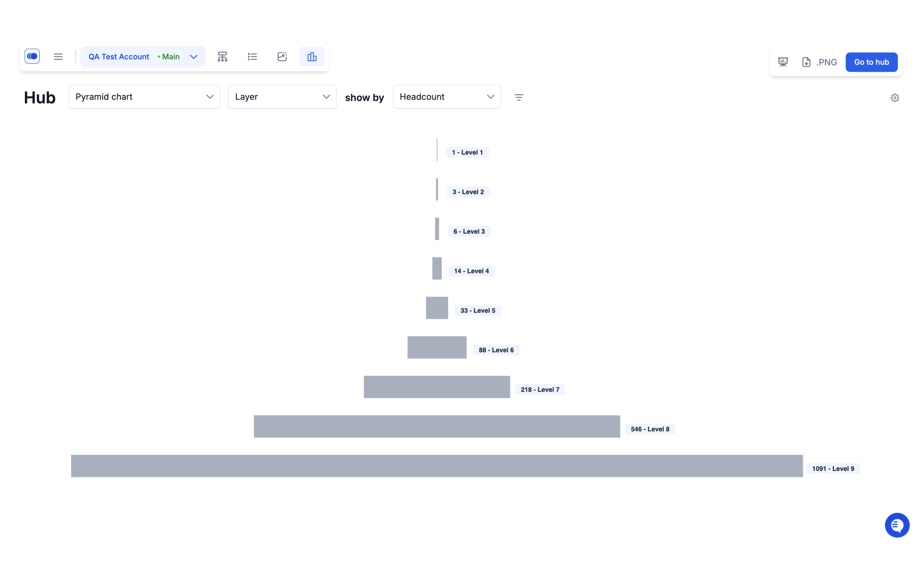
Task: Click the analytics bar chart icon
Action: [x=311, y=57]
